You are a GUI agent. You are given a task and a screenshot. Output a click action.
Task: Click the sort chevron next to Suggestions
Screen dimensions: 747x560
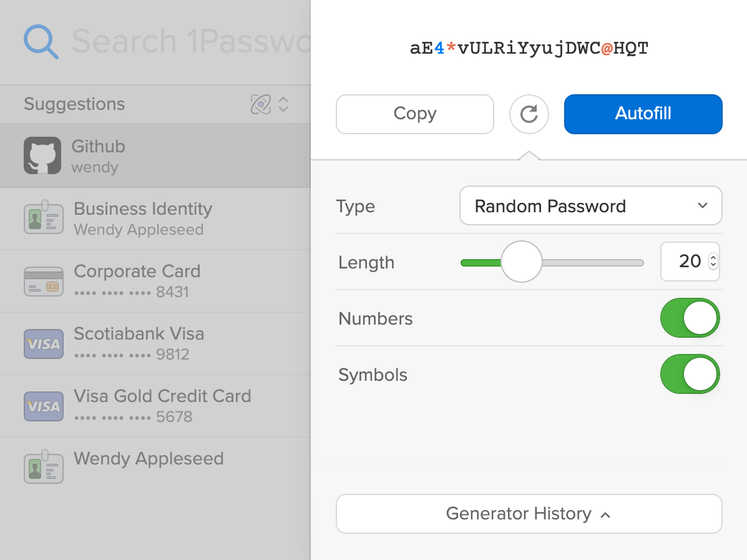tap(283, 104)
